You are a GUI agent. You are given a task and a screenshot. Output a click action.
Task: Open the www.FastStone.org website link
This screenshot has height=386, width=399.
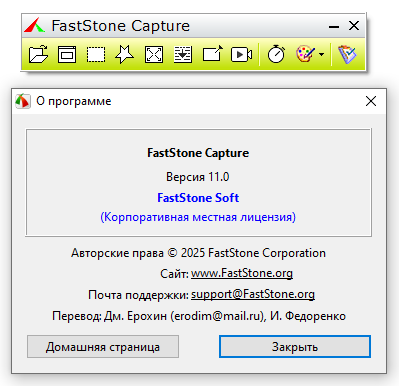[x=242, y=273]
